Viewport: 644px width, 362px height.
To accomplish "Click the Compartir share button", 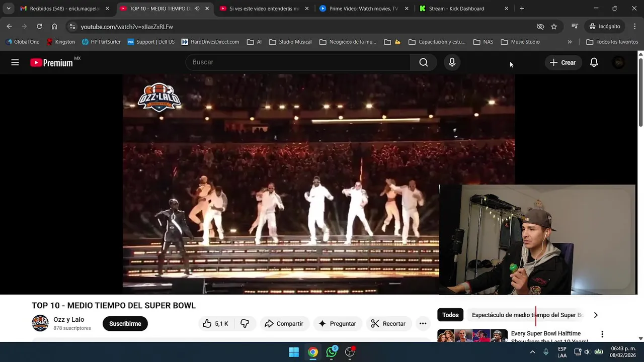I will pyautogui.click(x=284, y=324).
